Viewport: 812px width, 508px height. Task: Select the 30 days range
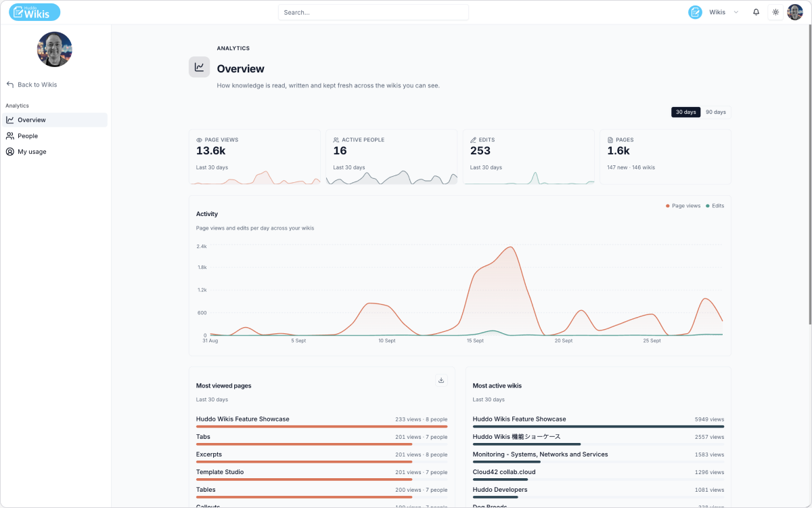click(685, 112)
